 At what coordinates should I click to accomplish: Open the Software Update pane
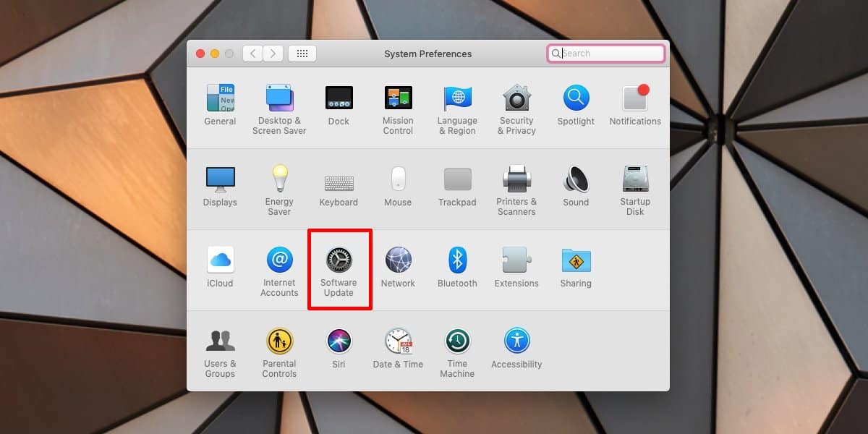339,271
